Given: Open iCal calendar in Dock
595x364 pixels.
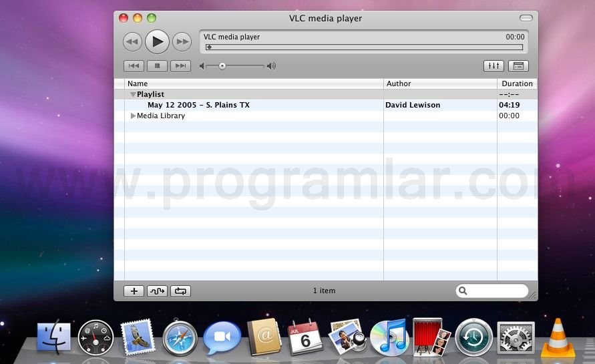Looking at the screenshot, I should [305, 337].
